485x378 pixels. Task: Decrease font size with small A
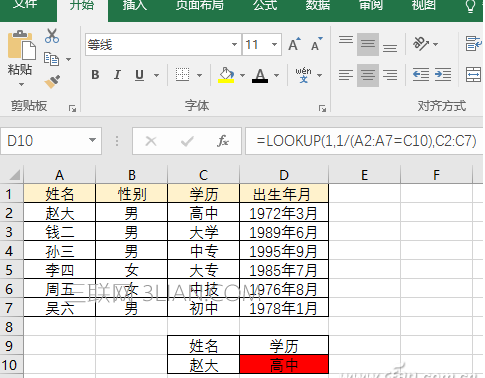click(x=316, y=44)
